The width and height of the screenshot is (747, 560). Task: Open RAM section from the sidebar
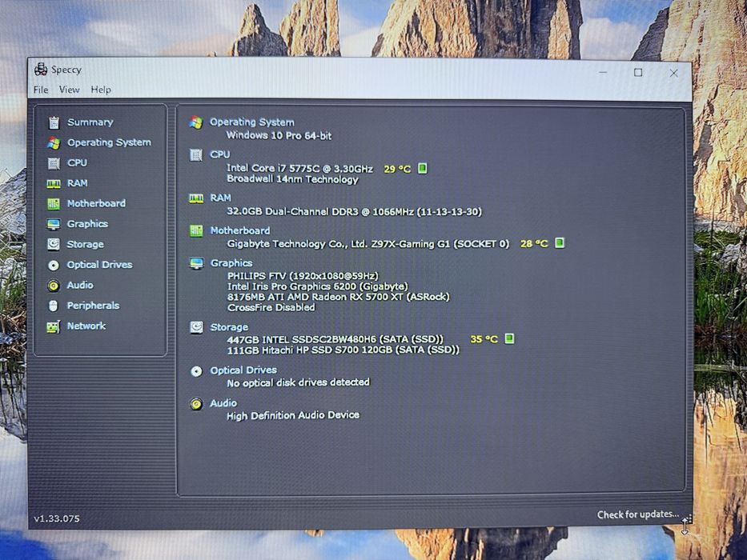tap(77, 183)
